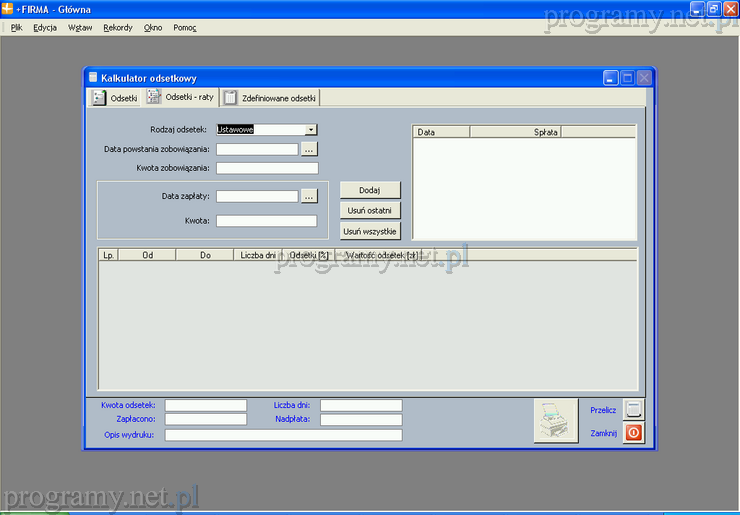
Task: Open date picker for Data powstania zobowiązania
Action: (x=309, y=149)
